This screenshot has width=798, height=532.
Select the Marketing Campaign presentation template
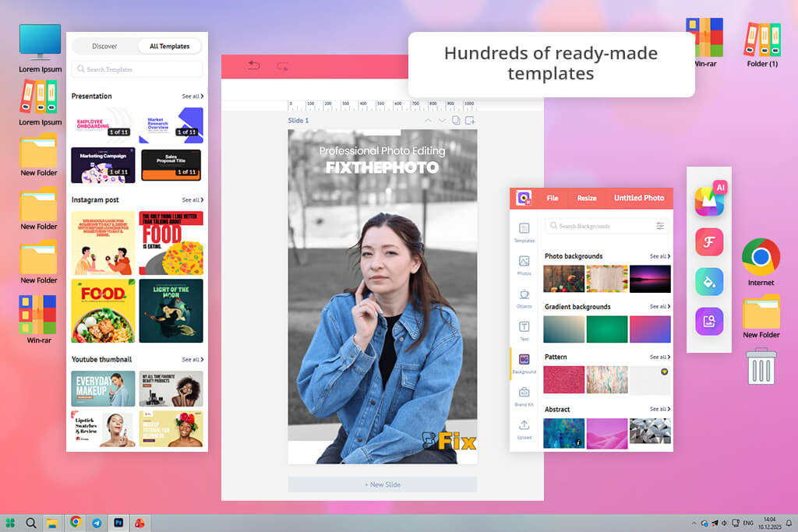[104, 165]
